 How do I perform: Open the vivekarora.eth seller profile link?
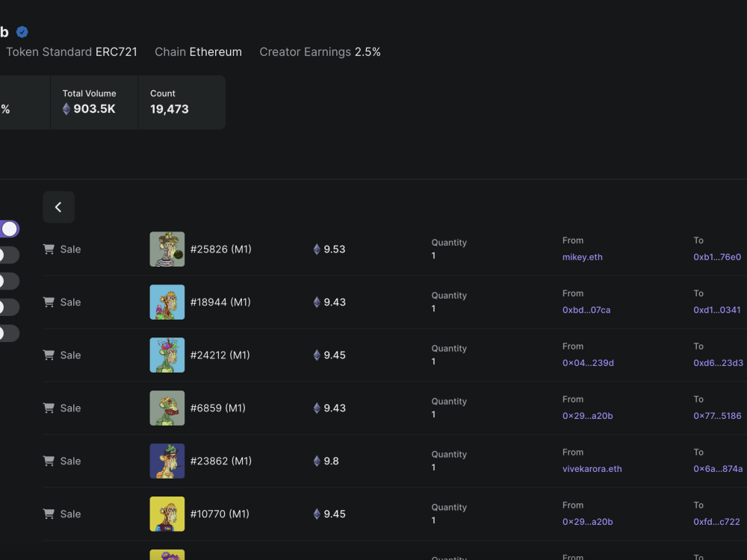click(592, 468)
